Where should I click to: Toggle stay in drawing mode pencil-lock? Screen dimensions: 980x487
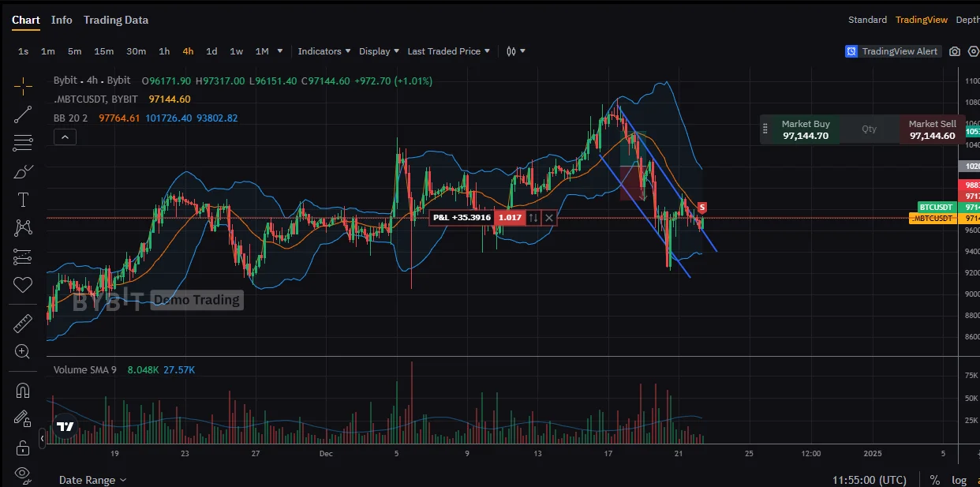23,418
